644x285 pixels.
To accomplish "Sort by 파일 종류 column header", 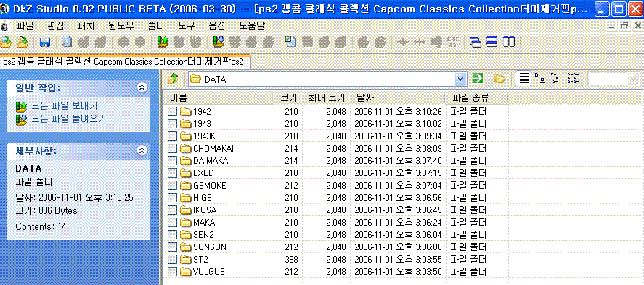I will 476,98.
